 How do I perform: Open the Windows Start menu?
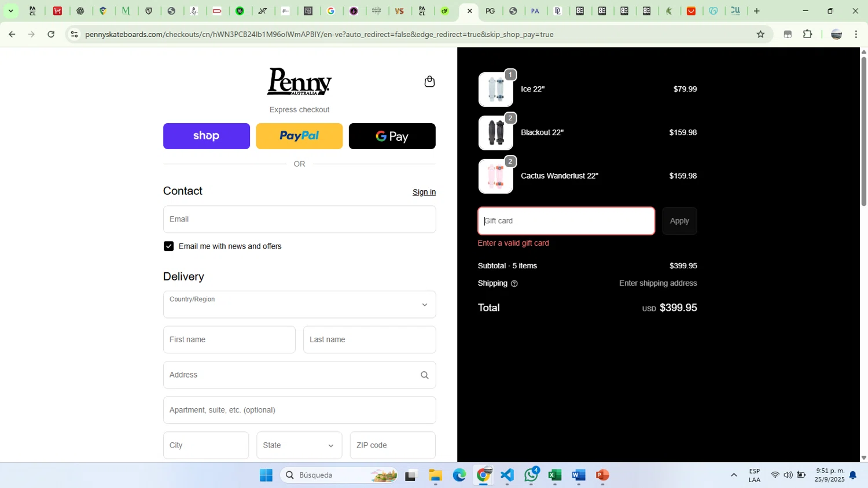pos(266,475)
